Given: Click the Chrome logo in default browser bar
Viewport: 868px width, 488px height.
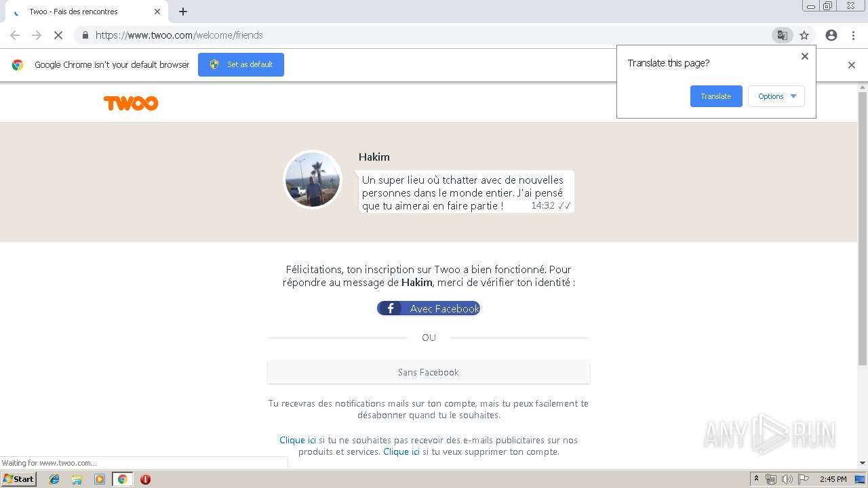Looking at the screenshot, I should coord(18,65).
